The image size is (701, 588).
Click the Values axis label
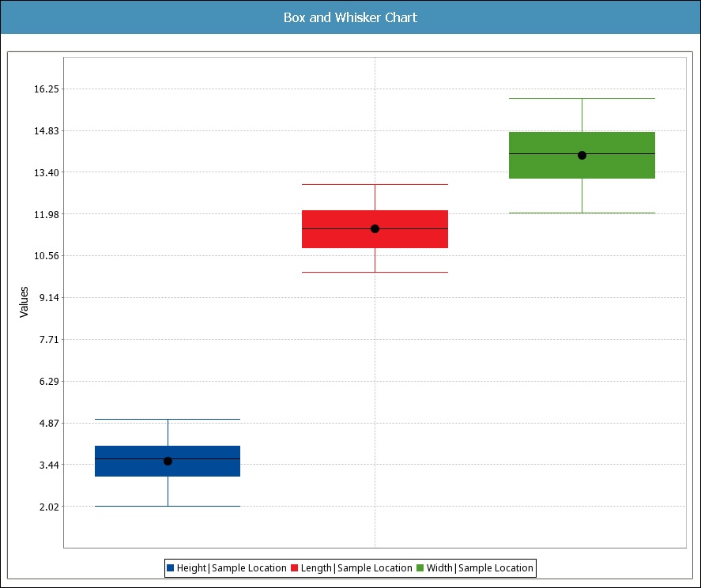coord(24,302)
